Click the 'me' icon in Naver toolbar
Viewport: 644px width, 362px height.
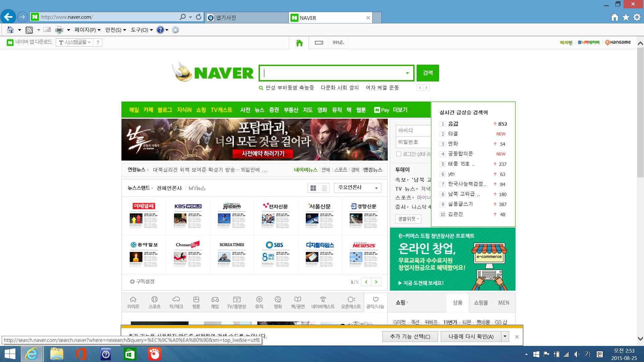pos(338,43)
